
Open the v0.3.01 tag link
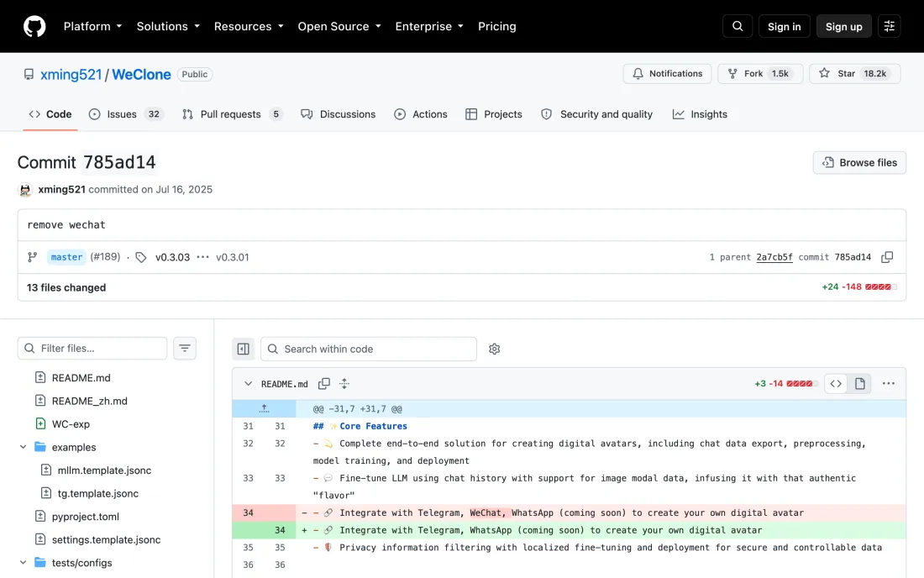(x=232, y=257)
